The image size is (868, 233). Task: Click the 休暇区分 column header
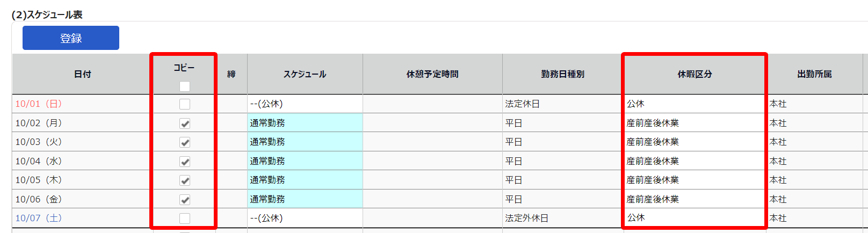(x=695, y=74)
